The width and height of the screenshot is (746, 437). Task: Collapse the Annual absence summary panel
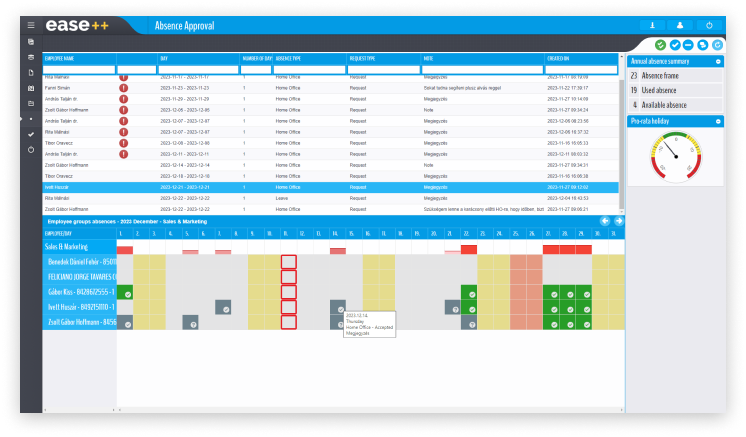pyautogui.click(x=718, y=61)
